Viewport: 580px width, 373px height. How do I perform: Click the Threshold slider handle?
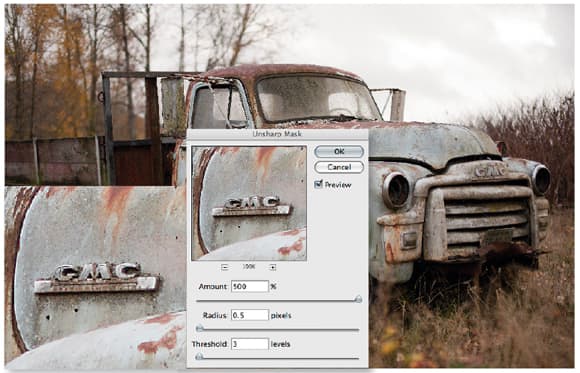pyautogui.click(x=199, y=357)
